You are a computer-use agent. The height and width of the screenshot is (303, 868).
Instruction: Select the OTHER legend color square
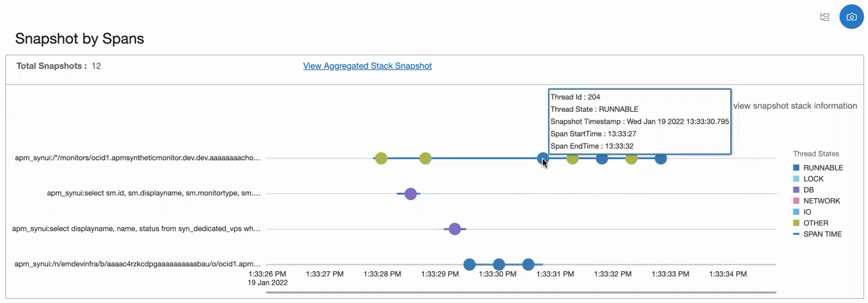pyautogui.click(x=795, y=223)
